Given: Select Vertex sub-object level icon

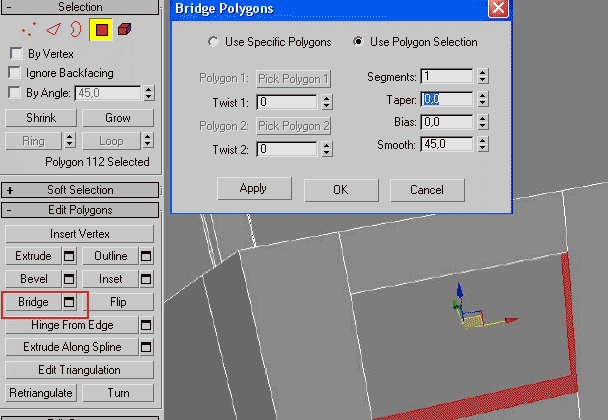Looking at the screenshot, I should pos(29,30).
